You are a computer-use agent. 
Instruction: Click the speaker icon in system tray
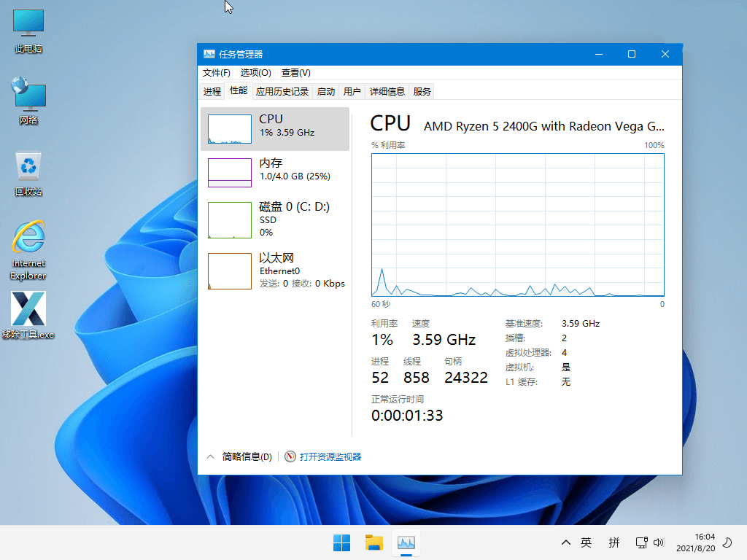(660, 542)
